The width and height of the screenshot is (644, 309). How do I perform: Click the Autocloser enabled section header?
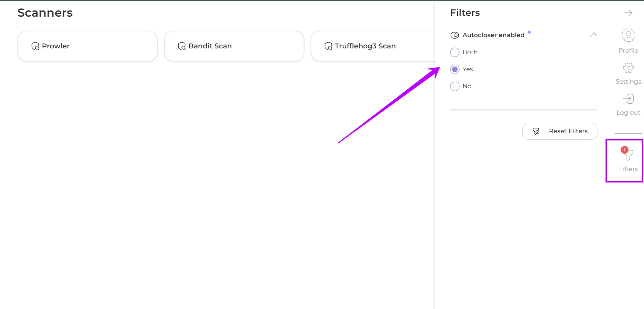493,35
